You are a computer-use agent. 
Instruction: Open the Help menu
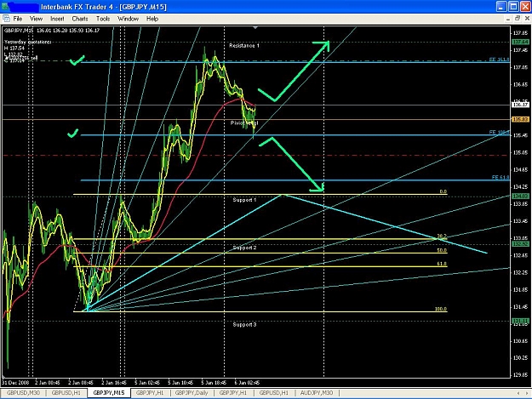tap(152, 19)
